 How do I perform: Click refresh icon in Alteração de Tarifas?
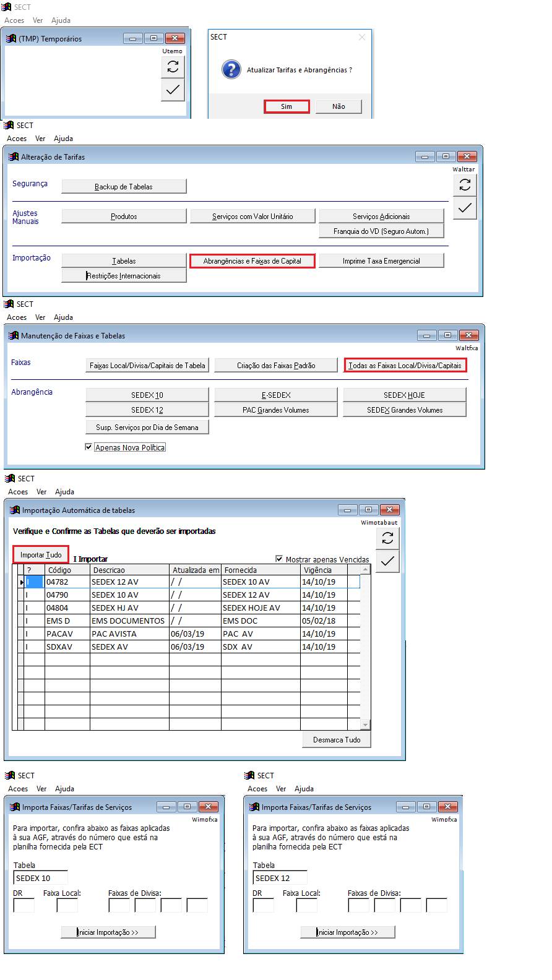(465, 184)
